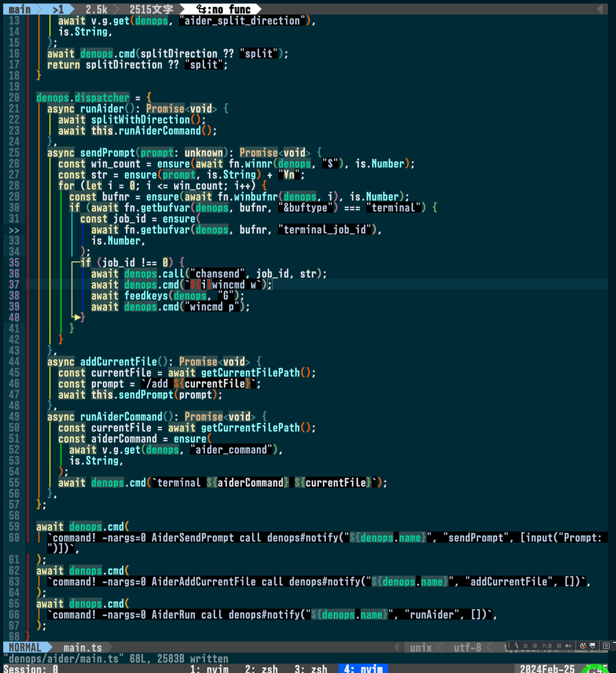Click the IME dictionary tag icon
The width and height of the screenshot is (616, 673).
coord(592,645)
